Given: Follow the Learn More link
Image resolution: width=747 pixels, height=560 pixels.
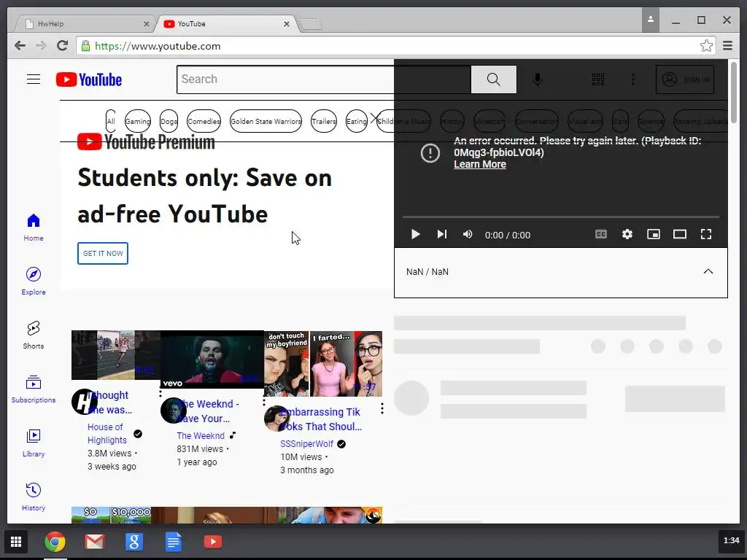Looking at the screenshot, I should 480,164.
